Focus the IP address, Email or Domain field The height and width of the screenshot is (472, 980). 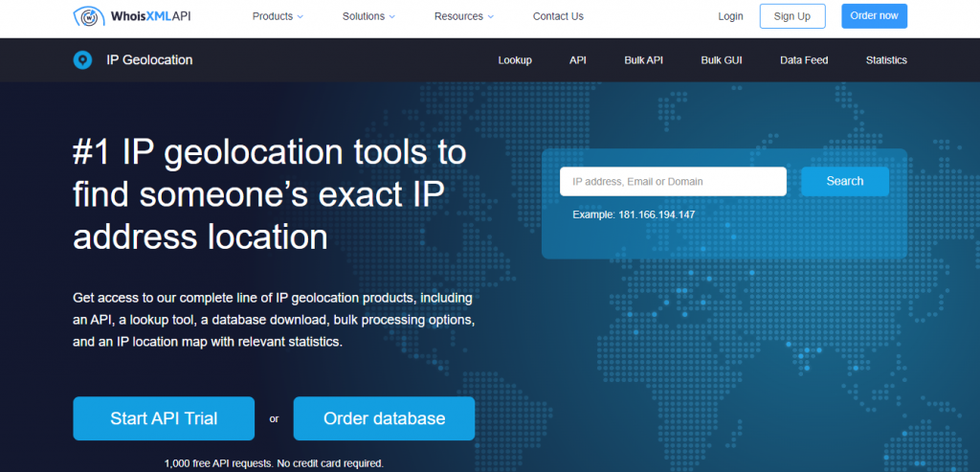673,181
